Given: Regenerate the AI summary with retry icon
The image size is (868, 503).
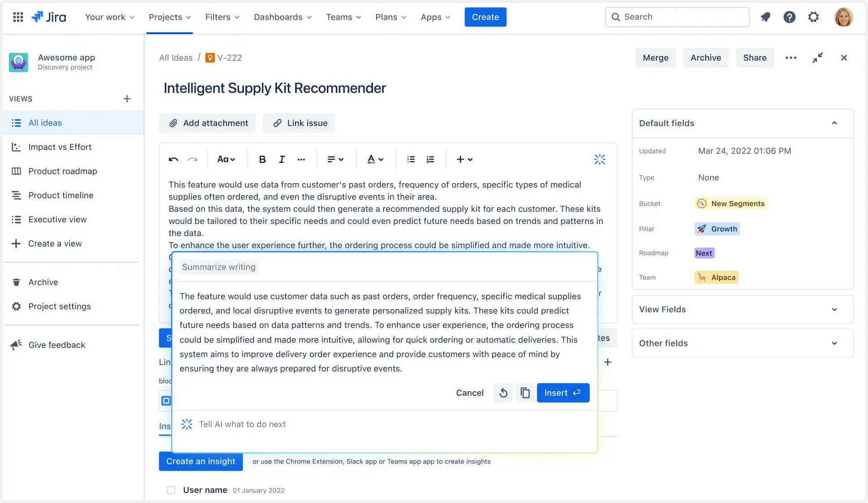Looking at the screenshot, I should pyautogui.click(x=503, y=393).
